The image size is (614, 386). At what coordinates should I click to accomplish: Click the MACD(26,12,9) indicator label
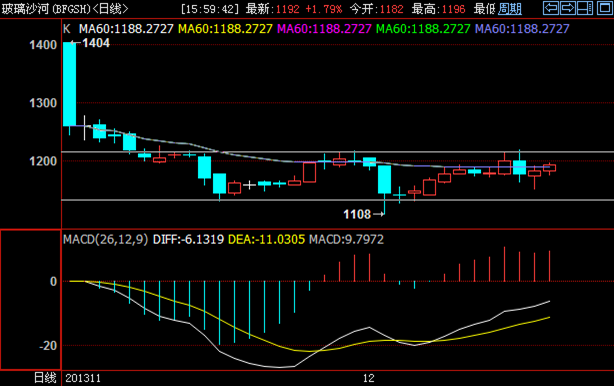pos(106,239)
